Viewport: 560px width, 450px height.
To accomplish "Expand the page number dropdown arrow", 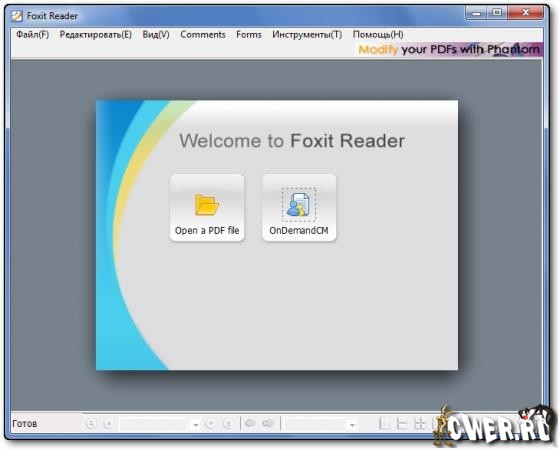I will click(195, 425).
